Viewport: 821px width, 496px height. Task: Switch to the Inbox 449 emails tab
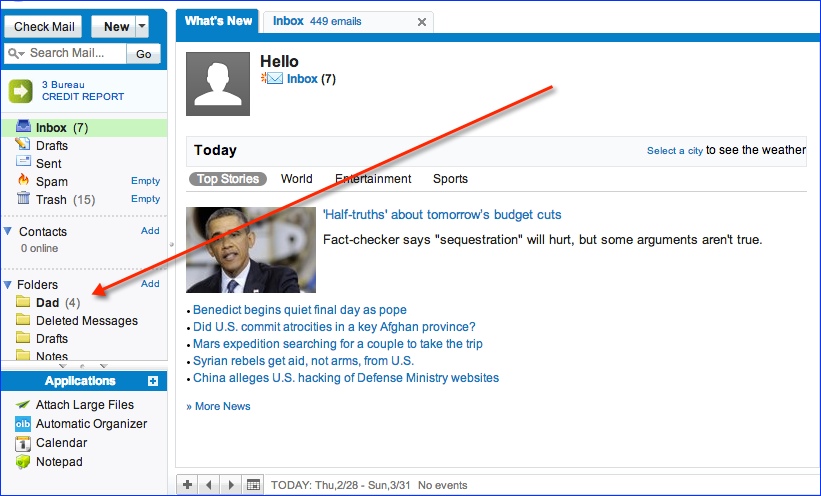coord(317,21)
